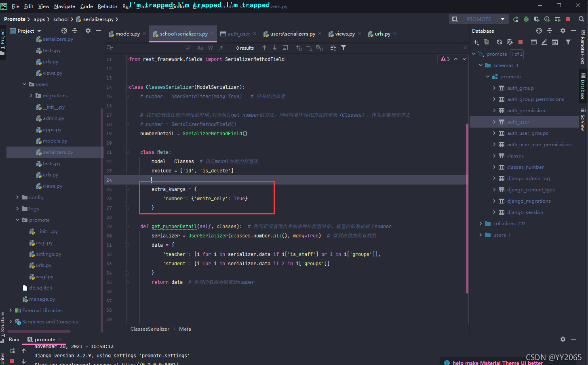Open the PROMOTE run configuration dropdown
Image resolution: width=588 pixels, height=365 pixels.
[478, 19]
